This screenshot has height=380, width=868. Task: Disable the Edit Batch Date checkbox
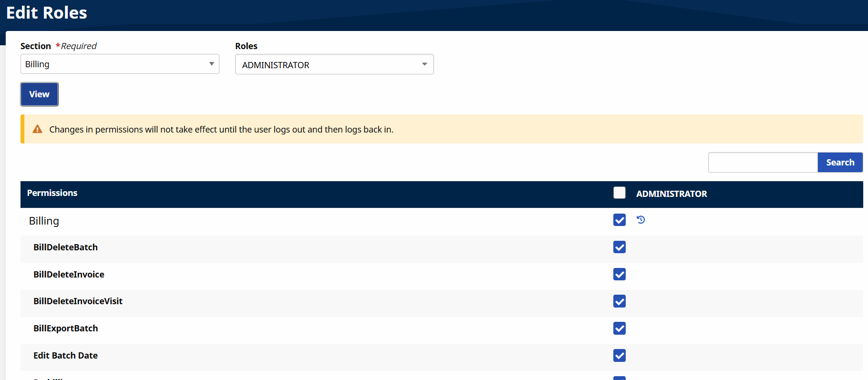(x=619, y=356)
